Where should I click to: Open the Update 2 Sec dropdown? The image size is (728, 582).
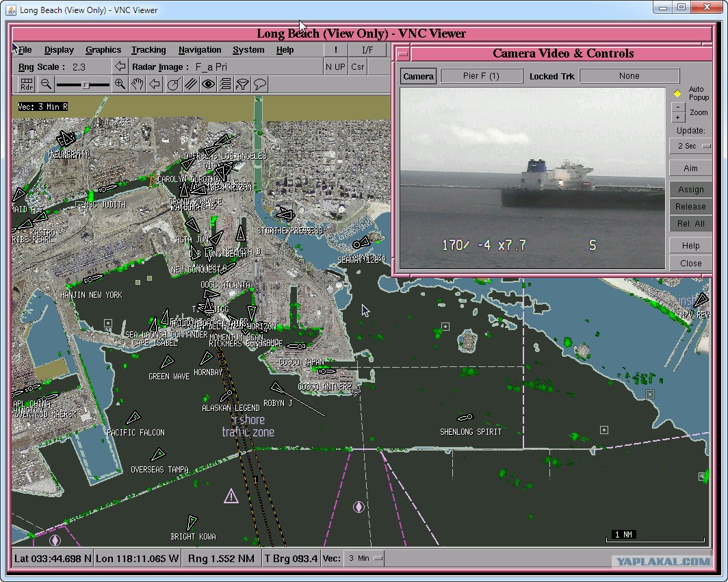tap(691, 146)
